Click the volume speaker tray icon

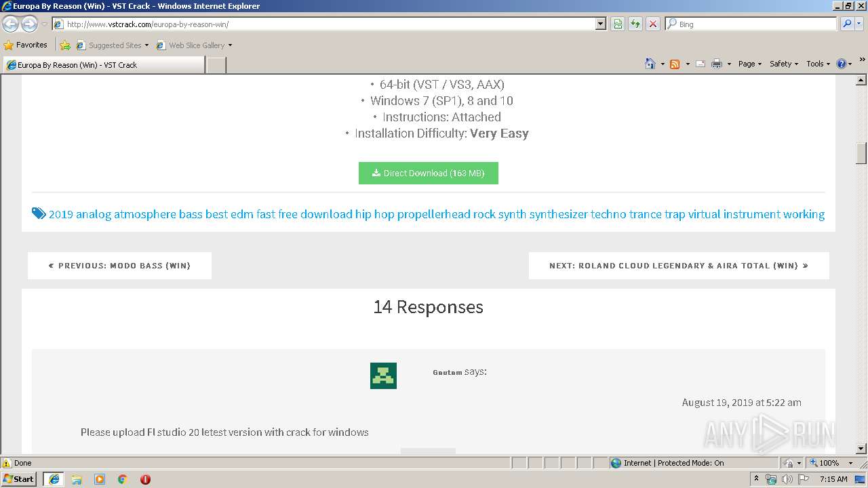point(787,479)
